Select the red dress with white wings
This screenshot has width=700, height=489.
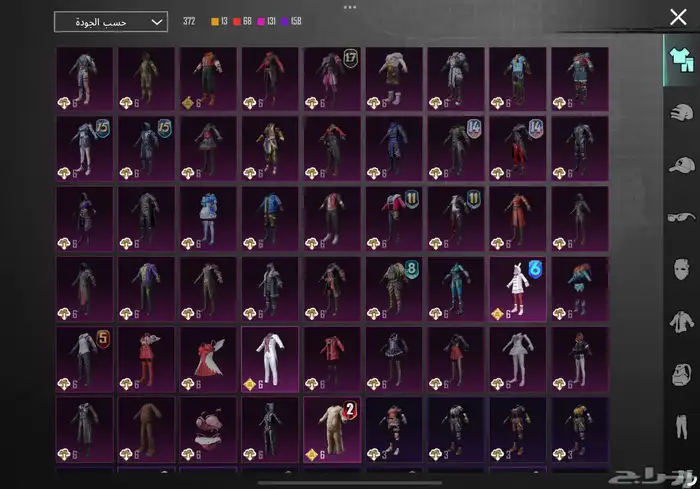pyautogui.click(x=208, y=359)
